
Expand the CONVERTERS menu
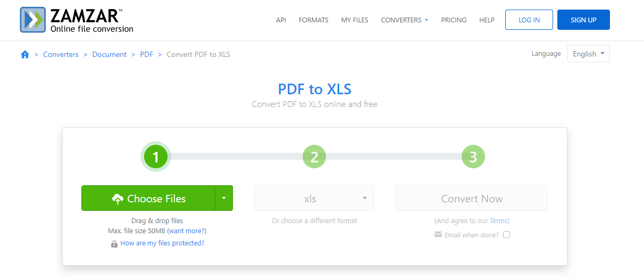click(x=405, y=20)
